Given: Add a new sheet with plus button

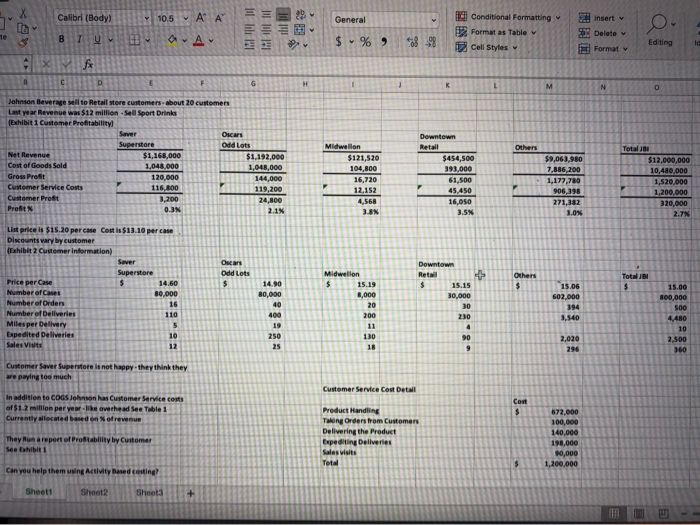Looking at the screenshot, I should 191,493.
